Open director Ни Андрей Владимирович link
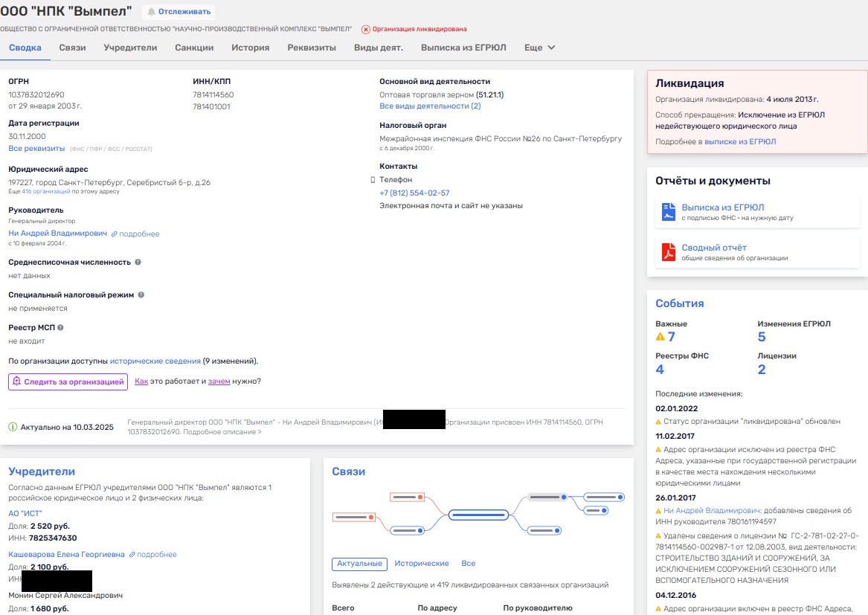 click(57, 233)
